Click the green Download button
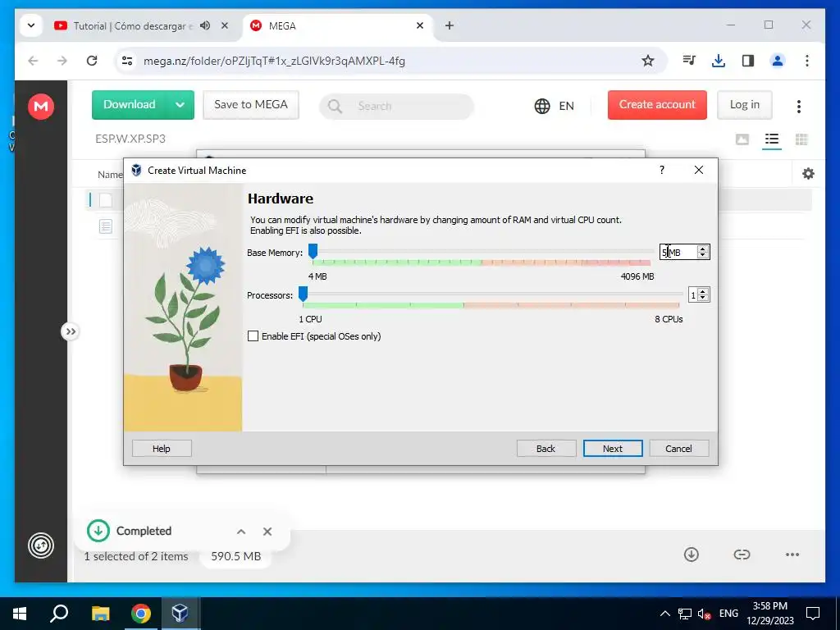Screen dimensions: 840x630 pyautogui.click(x=129, y=104)
